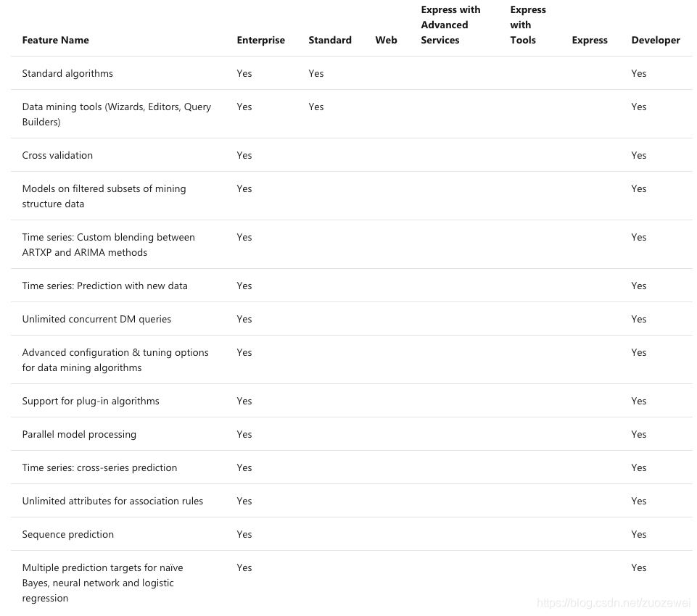697x616 pixels.
Task: Click Time series: Prediction with new data
Action: tap(104, 286)
